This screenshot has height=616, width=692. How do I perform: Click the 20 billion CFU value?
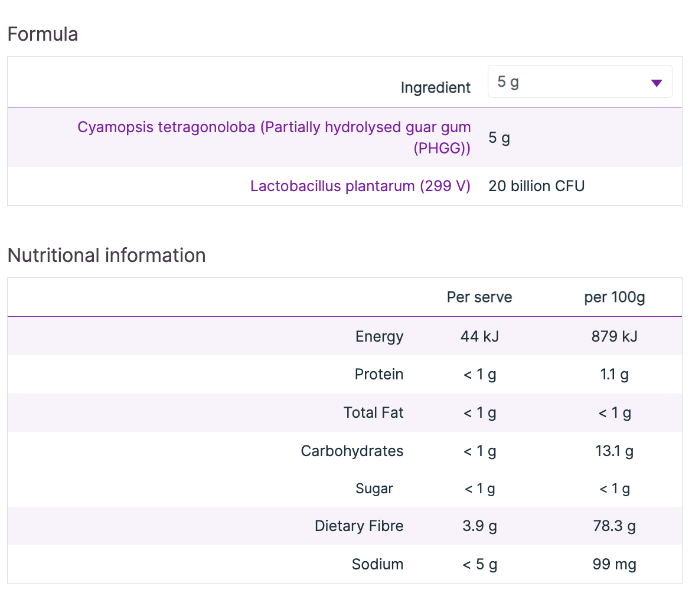536,186
